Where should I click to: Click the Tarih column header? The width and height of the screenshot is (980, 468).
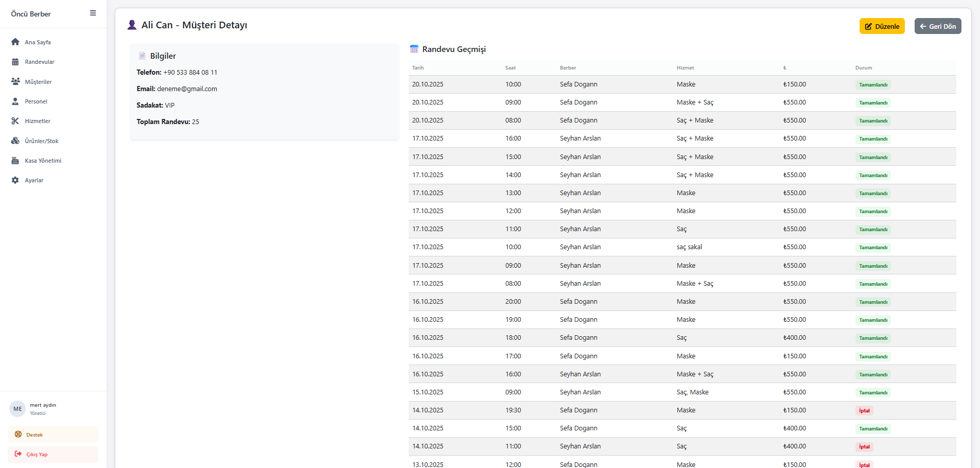click(418, 68)
